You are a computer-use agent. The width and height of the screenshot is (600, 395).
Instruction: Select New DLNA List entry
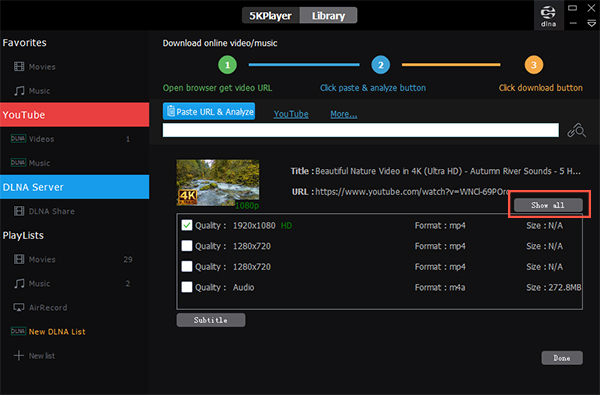pyautogui.click(x=57, y=331)
